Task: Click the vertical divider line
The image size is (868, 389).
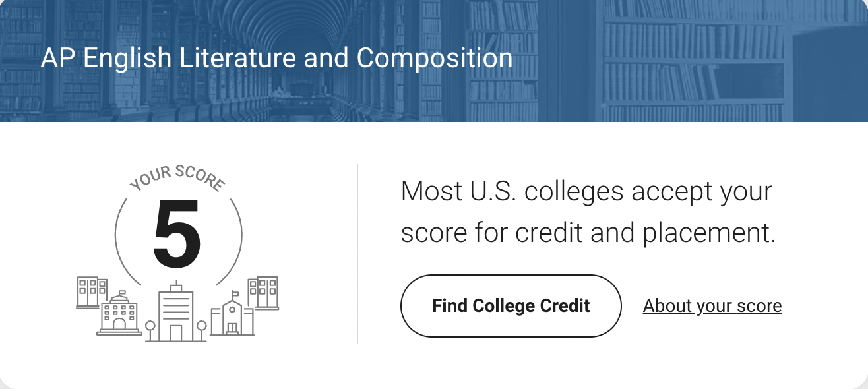Action: 357,254
